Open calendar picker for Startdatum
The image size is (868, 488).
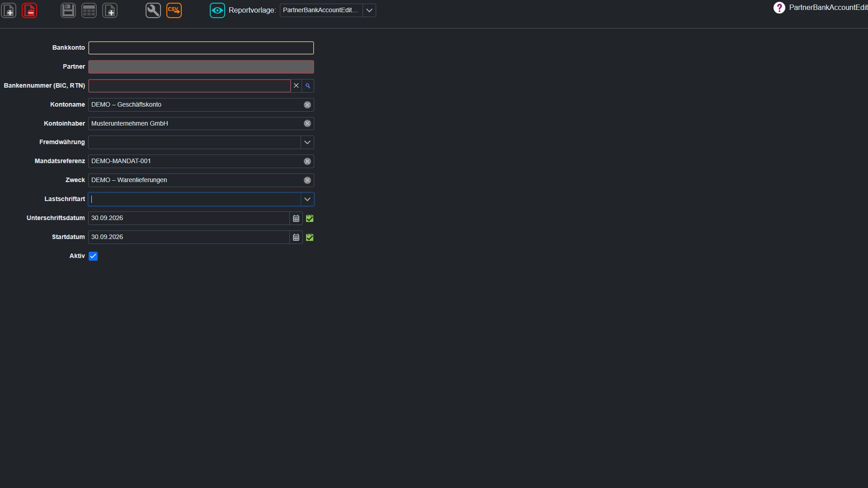point(296,237)
